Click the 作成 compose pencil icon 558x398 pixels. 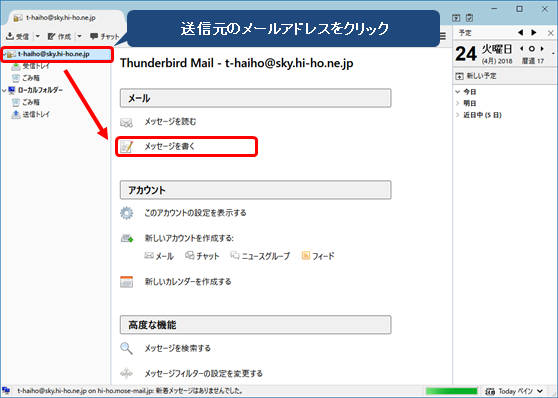(52, 36)
